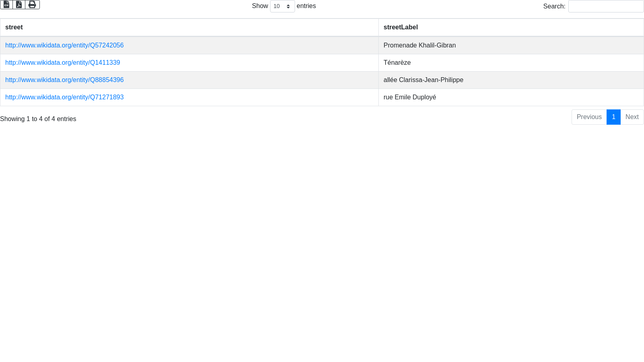
Task: Select the rue Emile Duployé cell
Action: click(x=410, y=97)
